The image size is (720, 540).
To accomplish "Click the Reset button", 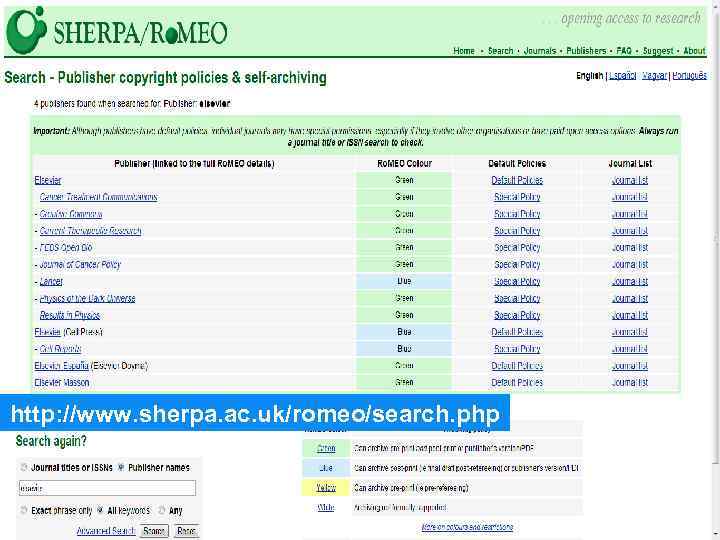I will [x=186, y=531].
